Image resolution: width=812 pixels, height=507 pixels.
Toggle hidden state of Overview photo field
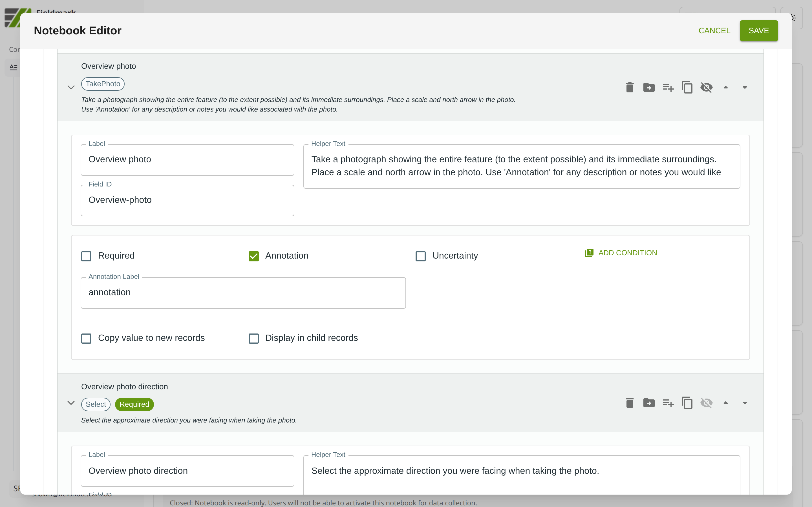point(706,88)
